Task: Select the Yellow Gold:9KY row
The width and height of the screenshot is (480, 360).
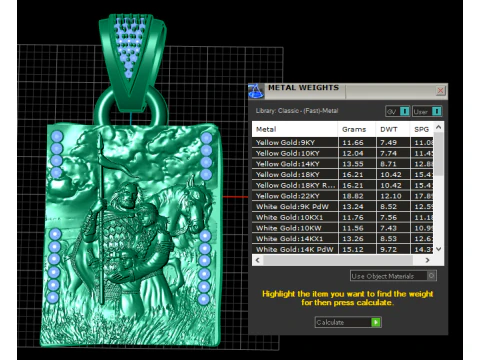Action: (x=343, y=142)
